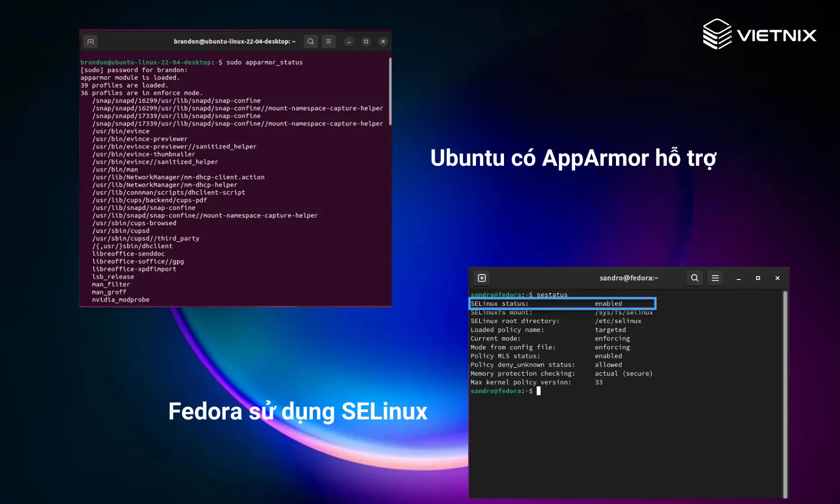Image resolution: width=840 pixels, height=504 pixels.
Task: Click 'man_filter' line
Action: pos(111,284)
